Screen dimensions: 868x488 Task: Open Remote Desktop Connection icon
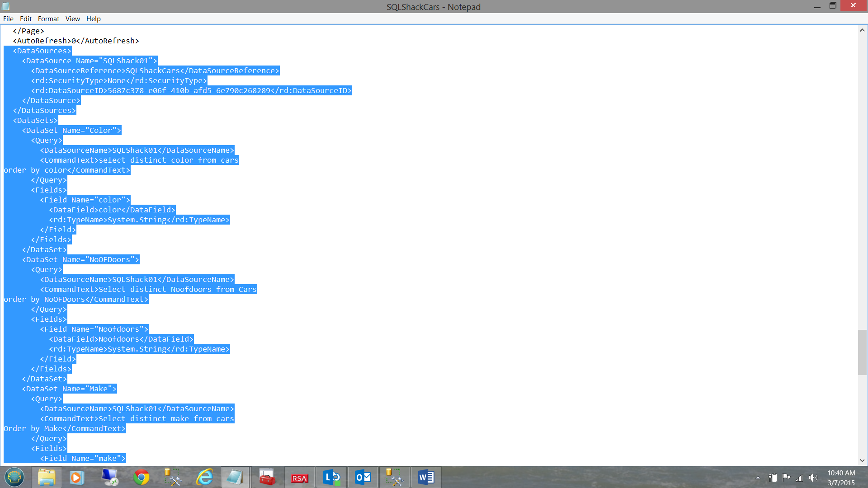point(109,477)
